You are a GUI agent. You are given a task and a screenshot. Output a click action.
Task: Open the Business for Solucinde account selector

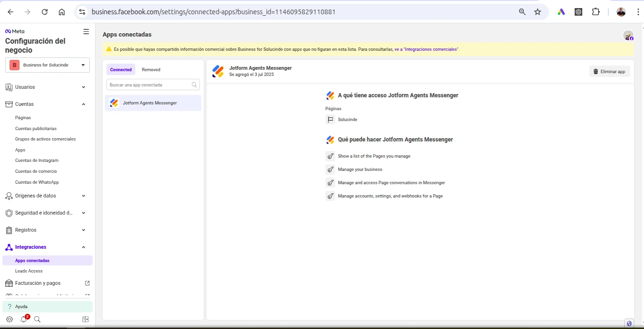[47, 65]
